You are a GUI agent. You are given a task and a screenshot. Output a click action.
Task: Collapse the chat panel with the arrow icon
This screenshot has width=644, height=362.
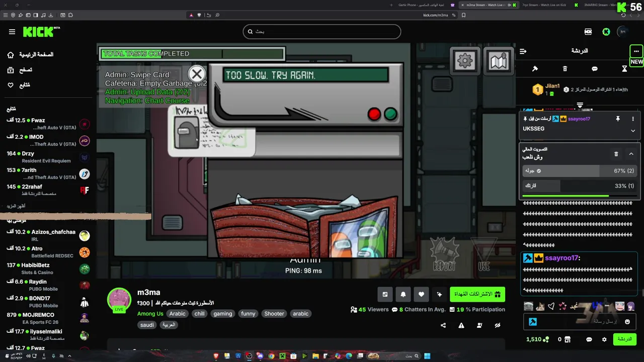click(x=523, y=51)
